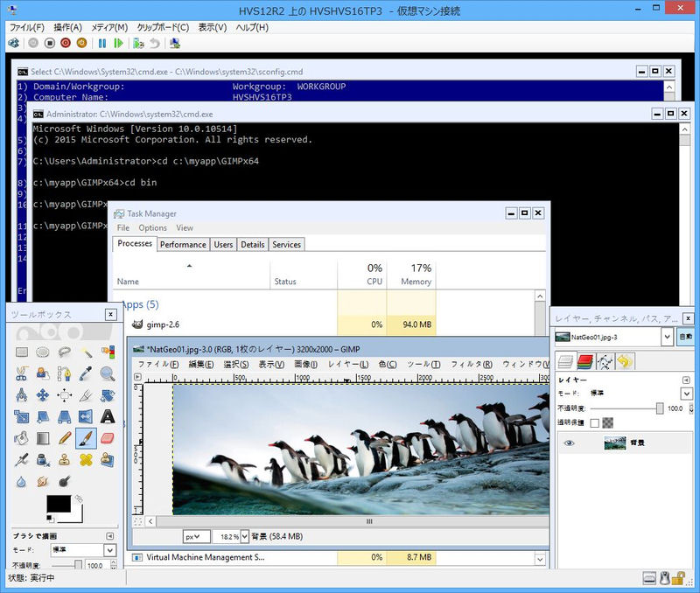Select the Flip tool
This screenshot has width=700, height=593.
[x=86, y=416]
